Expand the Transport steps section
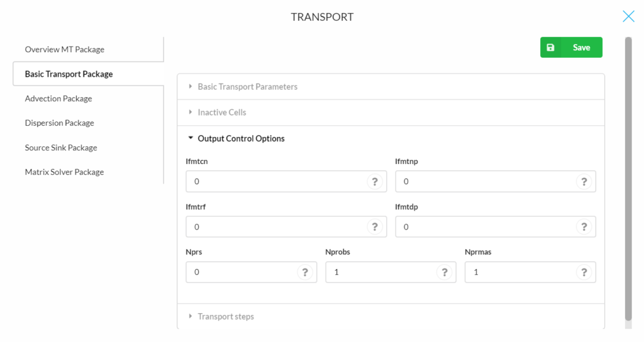The image size is (644, 342). point(391,316)
